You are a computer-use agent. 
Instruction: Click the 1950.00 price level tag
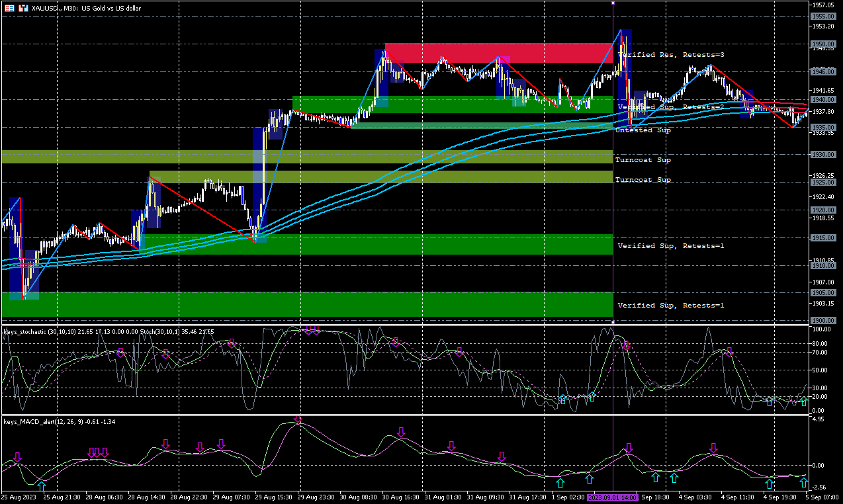tap(823, 44)
